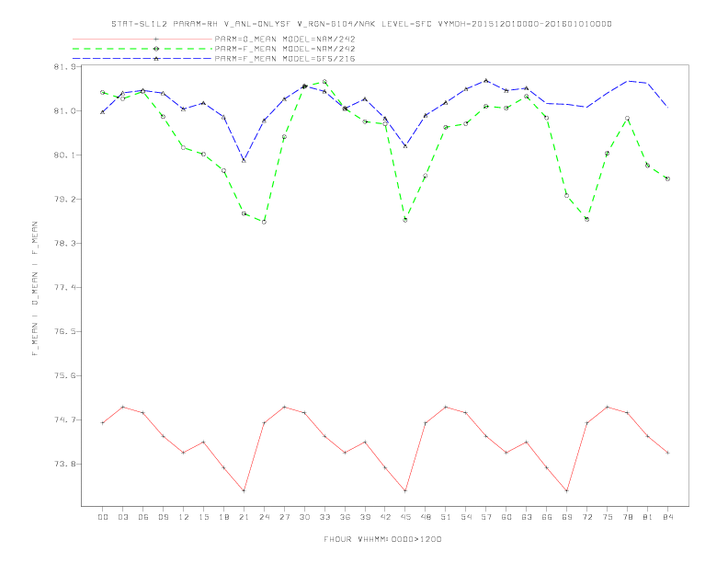Click the horizontal axis title 'FHOUR VHHMM=0000>1200'
The height and width of the screenshot is (563, 728).
click(x=382, y=539)
